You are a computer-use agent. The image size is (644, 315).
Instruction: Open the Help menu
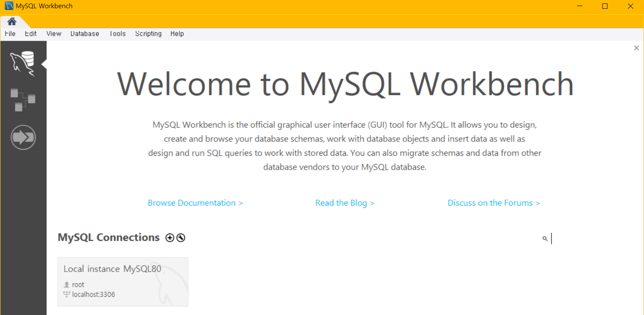coord(177,33)
